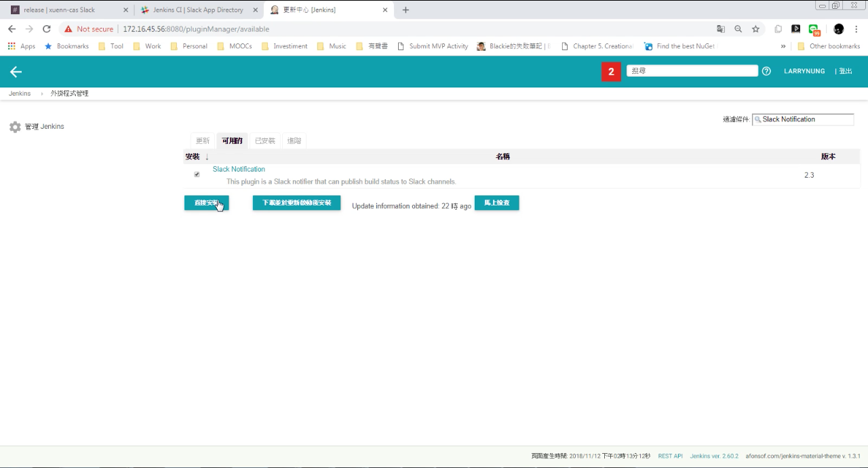Viewport: 868px width, 468px height.
Task: Click the 登出 logout link
Action: (845, 71)
